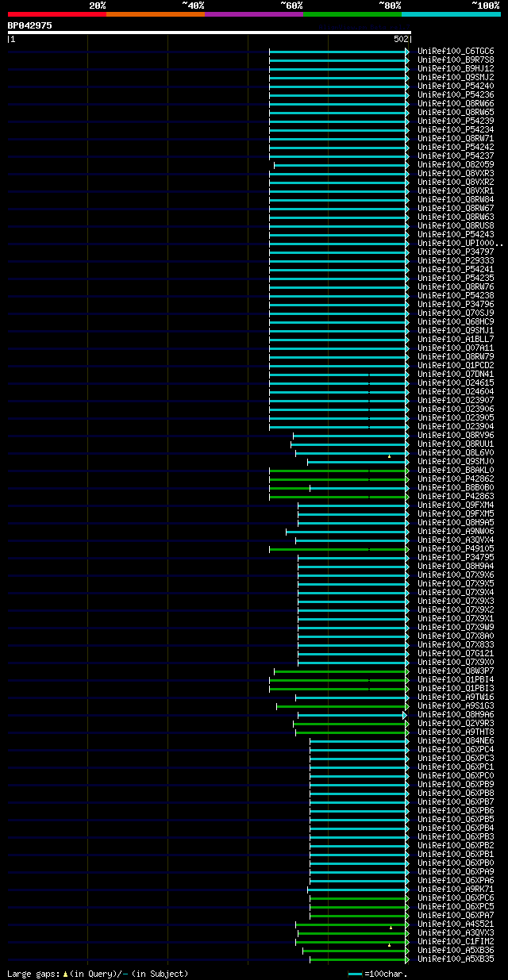Select the UniRef100_B8AKL0 label
The height and width of the screenshot is (980, 508).
[x=456, y=470]
